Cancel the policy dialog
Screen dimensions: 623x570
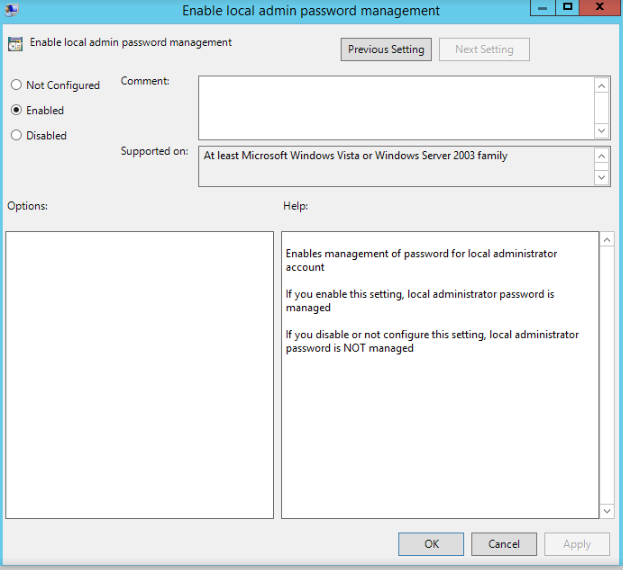click(504, 544)
